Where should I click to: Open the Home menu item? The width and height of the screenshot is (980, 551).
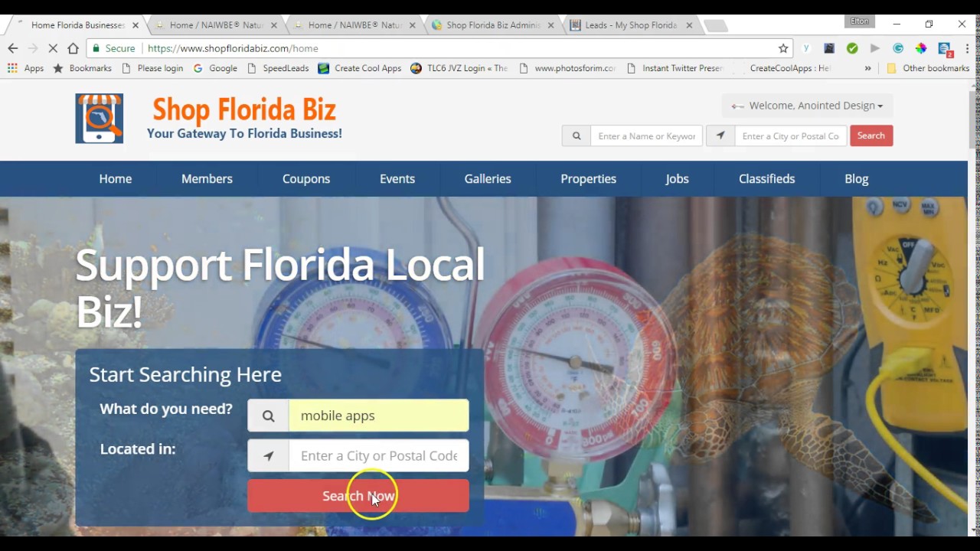116,178
